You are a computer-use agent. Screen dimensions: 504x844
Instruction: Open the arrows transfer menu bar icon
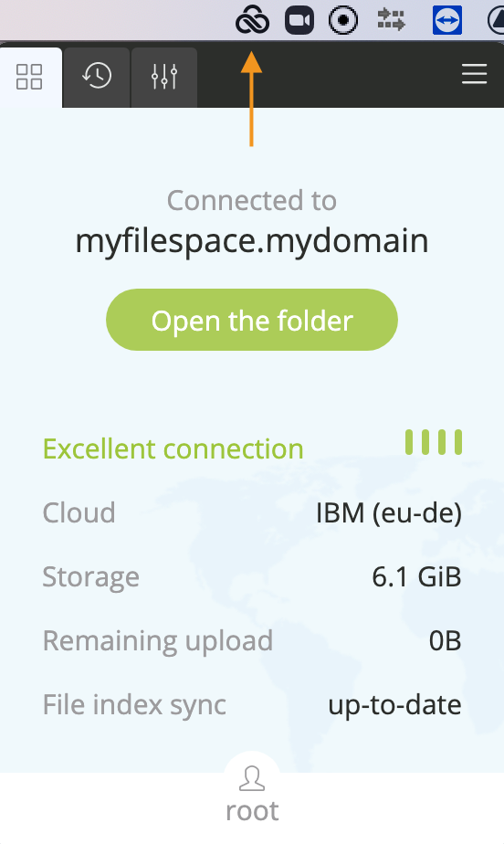pyautogui.click(x=391, y=20)
